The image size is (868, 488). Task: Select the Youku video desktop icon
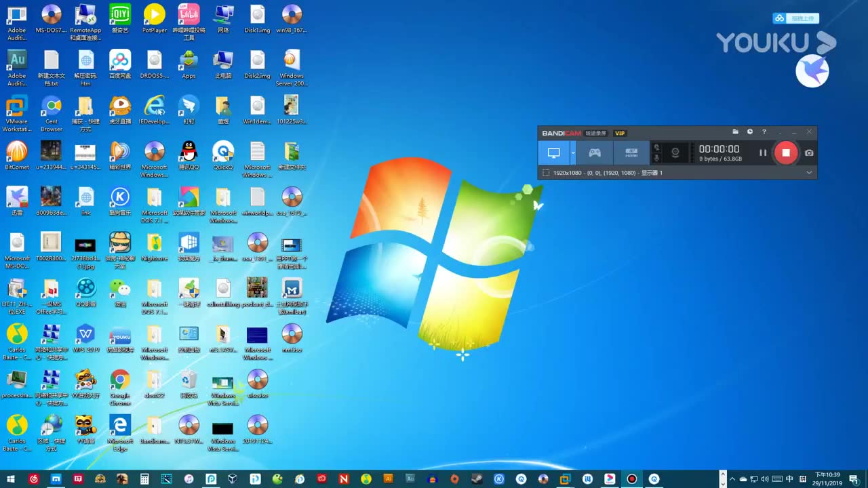[120, 339]
